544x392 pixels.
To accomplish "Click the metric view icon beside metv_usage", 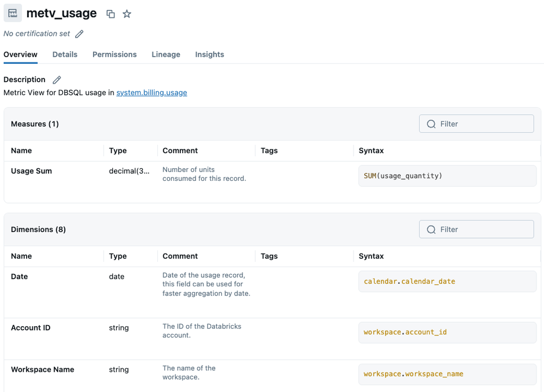I will (12, 13).
